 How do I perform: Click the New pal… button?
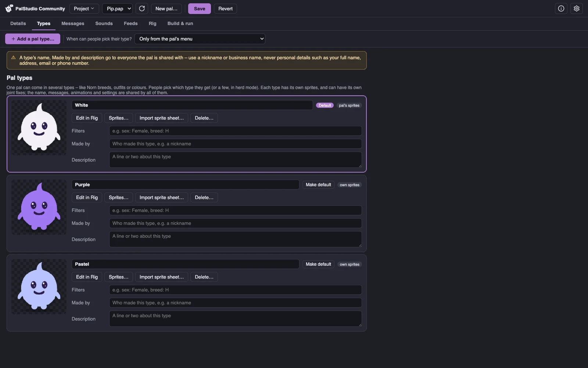click(x=166, y=8)
